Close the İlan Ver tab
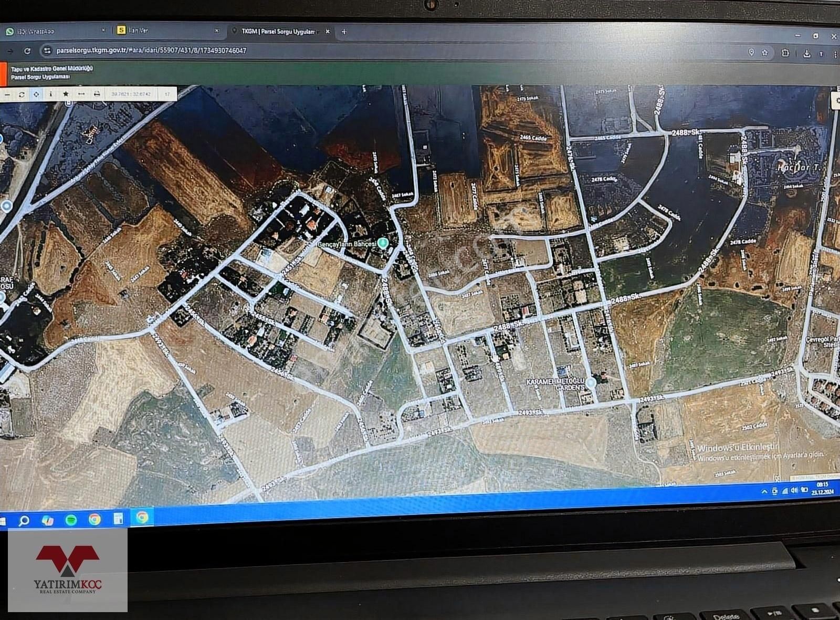Image resolution: width=840 pixels, height=620 pixels. point(217,31)
